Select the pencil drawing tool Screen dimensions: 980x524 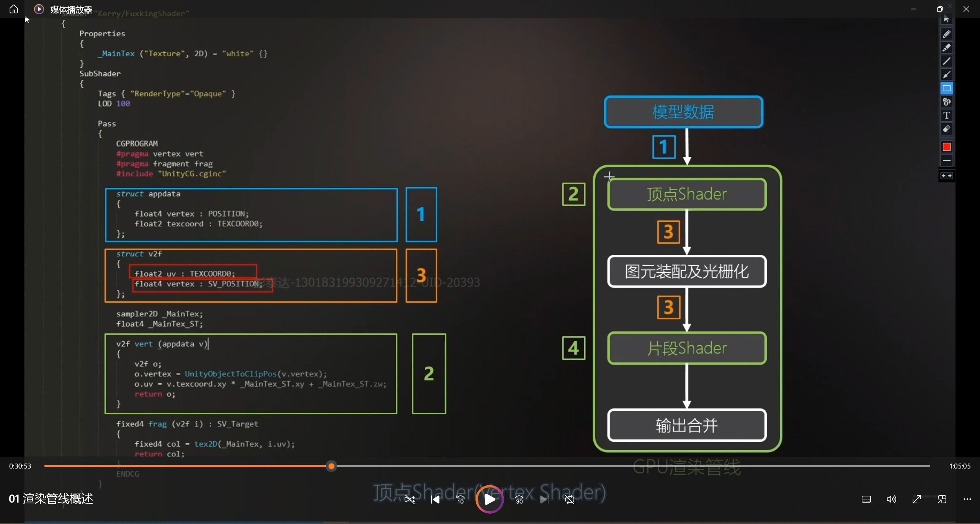click(946, 34)
